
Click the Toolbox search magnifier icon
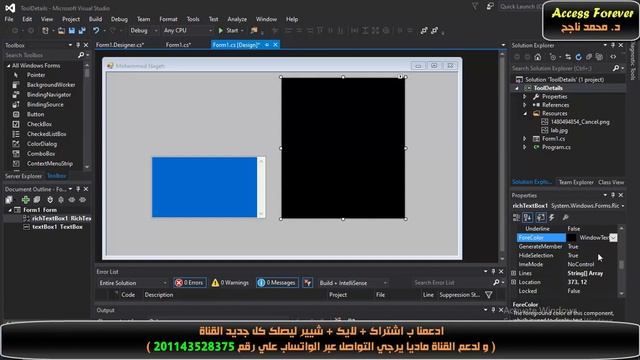(x=81, y=55)
